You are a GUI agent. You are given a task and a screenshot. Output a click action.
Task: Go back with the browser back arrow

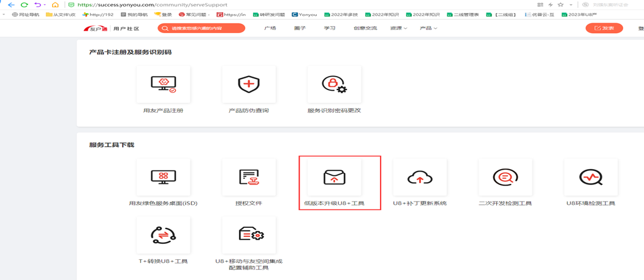pyautogui.click(x=11, y=5)
